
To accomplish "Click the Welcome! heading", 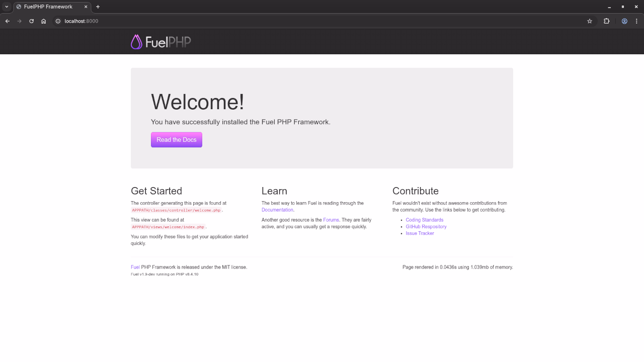I will (x=198, y=102).
